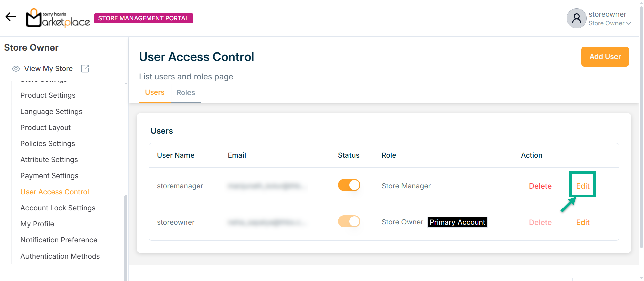This screenshot has width=644, height=281.
Task: Edit the storeowner user
Action: point(583,222)
